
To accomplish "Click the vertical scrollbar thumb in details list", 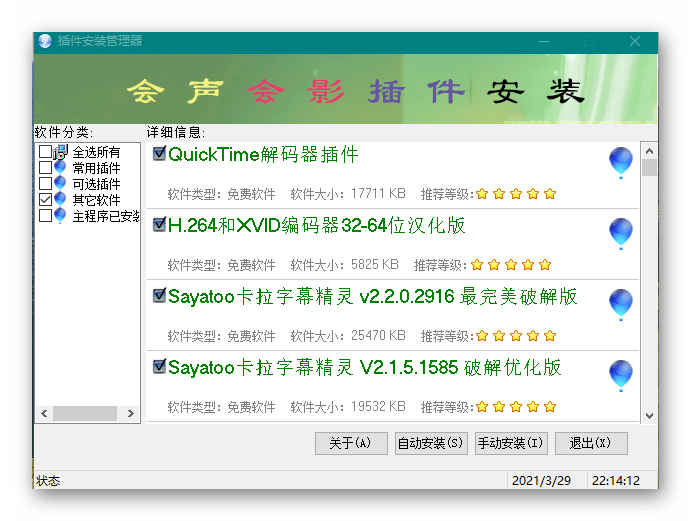I will coord(649,168).
